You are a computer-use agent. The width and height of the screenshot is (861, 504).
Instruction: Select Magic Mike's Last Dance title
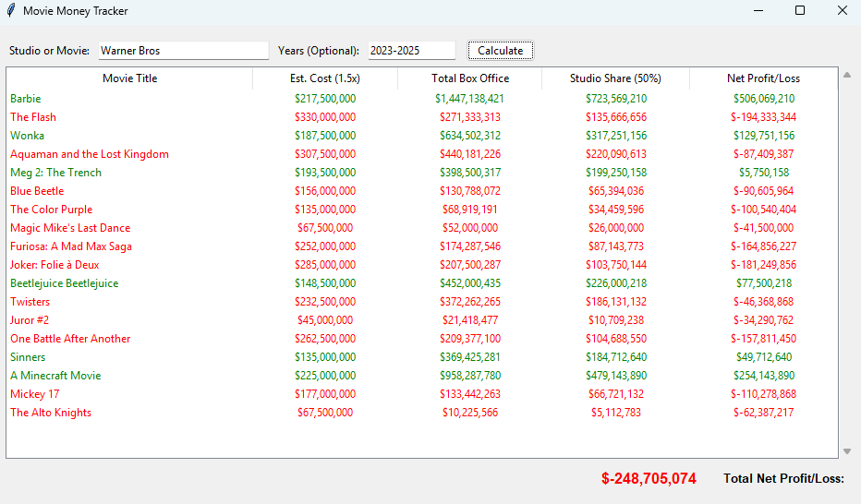(x=70, y=228)
